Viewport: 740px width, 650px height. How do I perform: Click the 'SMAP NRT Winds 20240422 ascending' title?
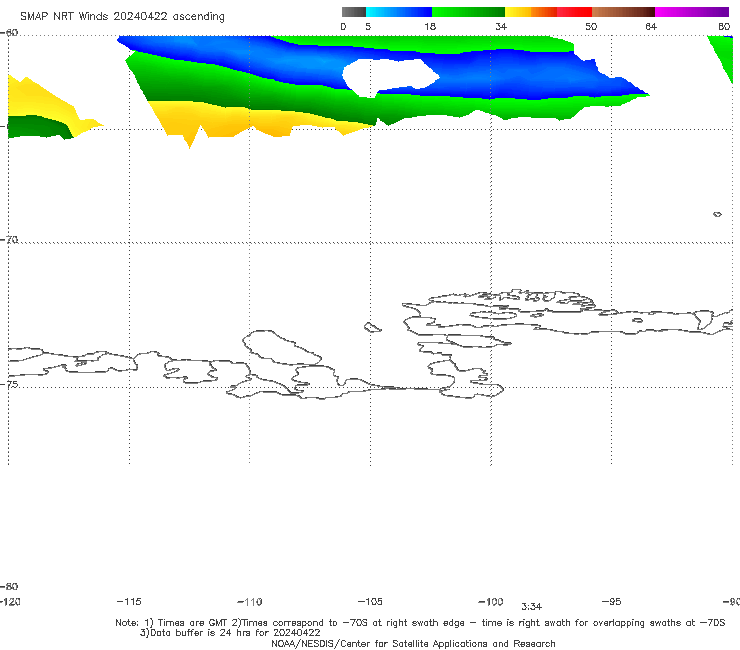tap(122, 16)
